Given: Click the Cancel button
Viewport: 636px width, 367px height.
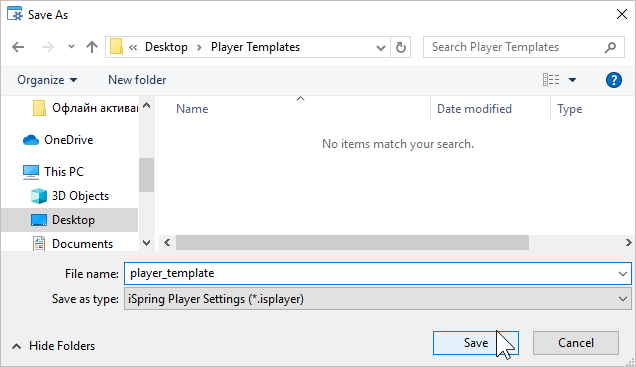Looking at the screenshot, I should (x=576, y=343).
